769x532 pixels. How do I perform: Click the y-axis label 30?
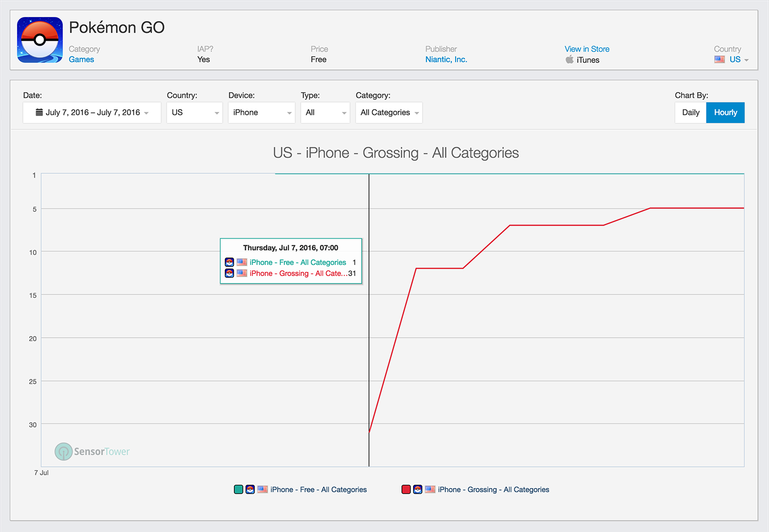[x=33, y=424]
